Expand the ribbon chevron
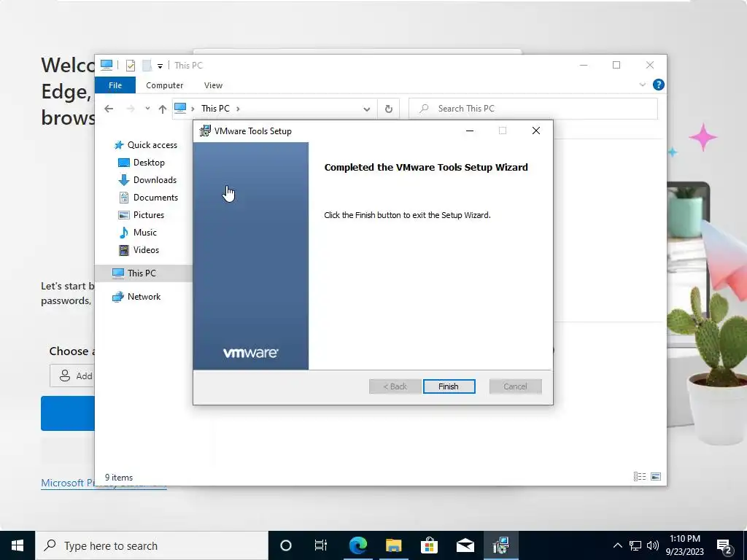The height and width of the screenshot is (560, 747). pos(642,85)
